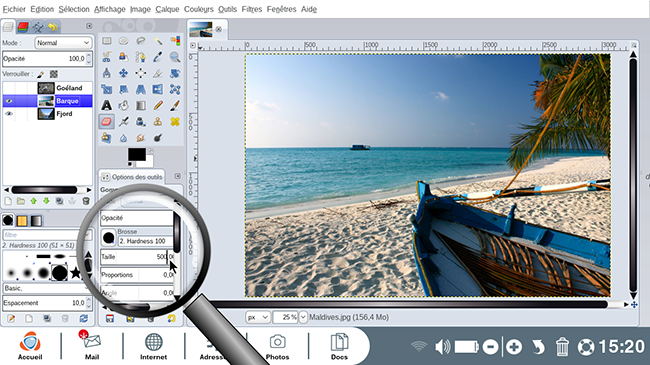This screenshot has height=365, width=650.
Task: Hide the Fjord layer with eye icon
Action: [9, 114]
